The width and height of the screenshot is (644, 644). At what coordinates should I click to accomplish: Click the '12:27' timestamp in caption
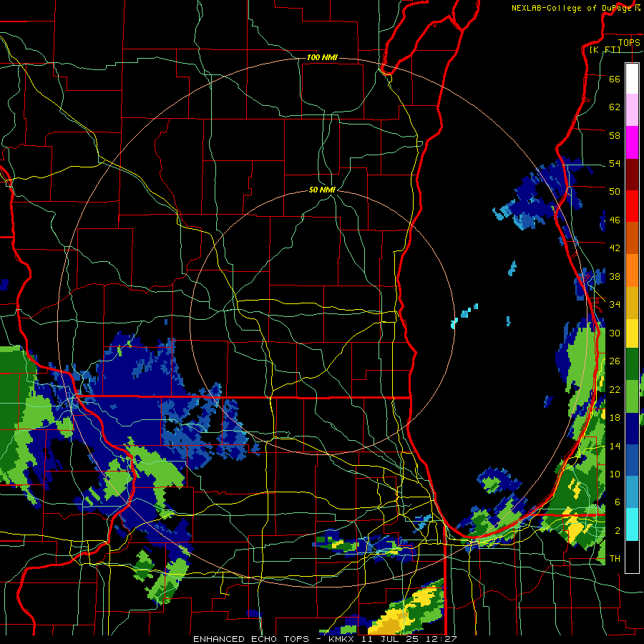click(442, 639)
